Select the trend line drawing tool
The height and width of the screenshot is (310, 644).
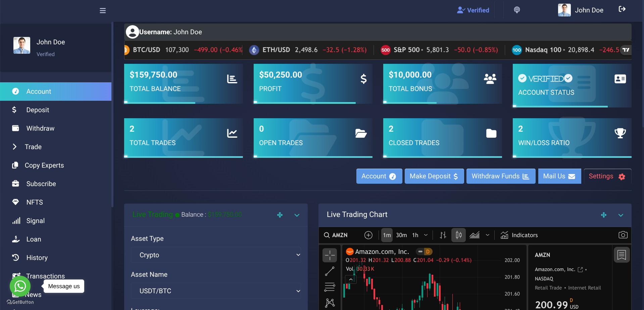(330, 271)
